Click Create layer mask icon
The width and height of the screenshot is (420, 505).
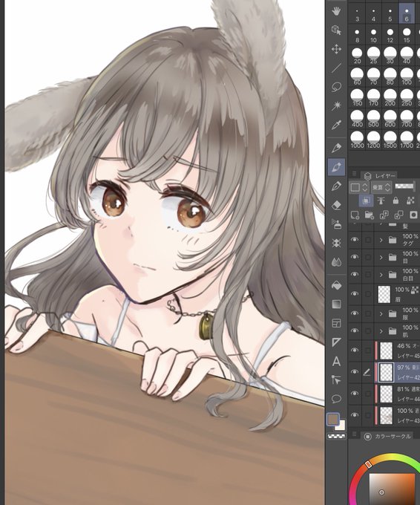(x=413, y=215)
